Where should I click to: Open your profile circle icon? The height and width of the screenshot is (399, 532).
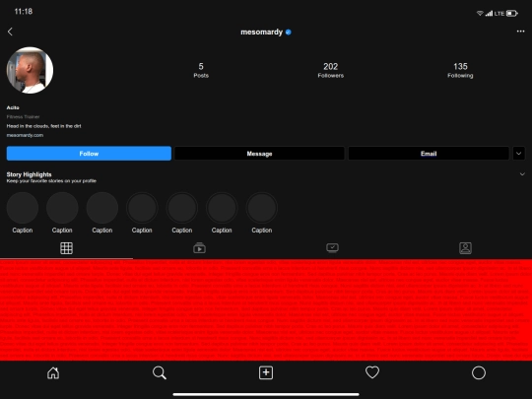479,372
